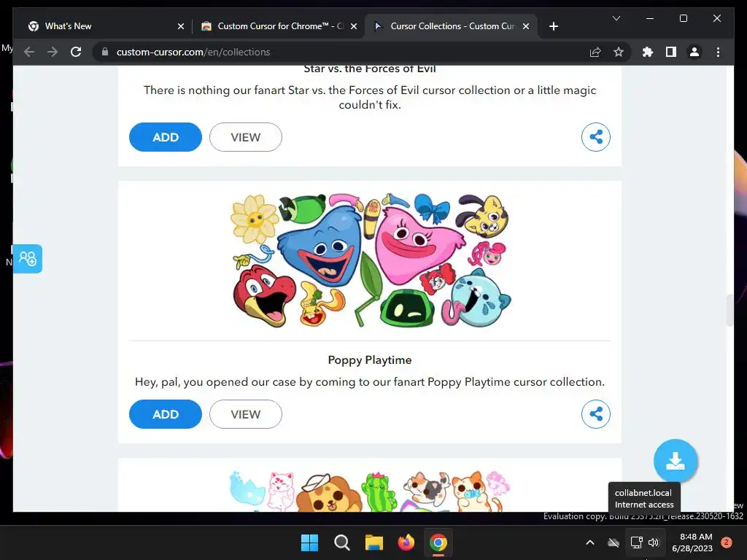Click the Chrome taskbar icon
The height and width of the screenshot is (560, 747).
(438, 542)
